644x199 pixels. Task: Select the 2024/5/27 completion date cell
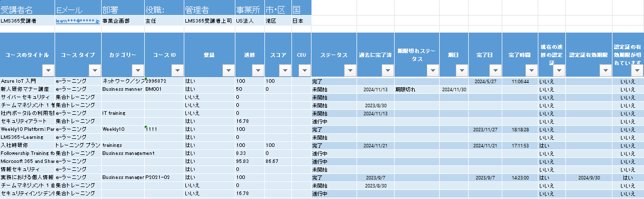click(x=485, y=81)
